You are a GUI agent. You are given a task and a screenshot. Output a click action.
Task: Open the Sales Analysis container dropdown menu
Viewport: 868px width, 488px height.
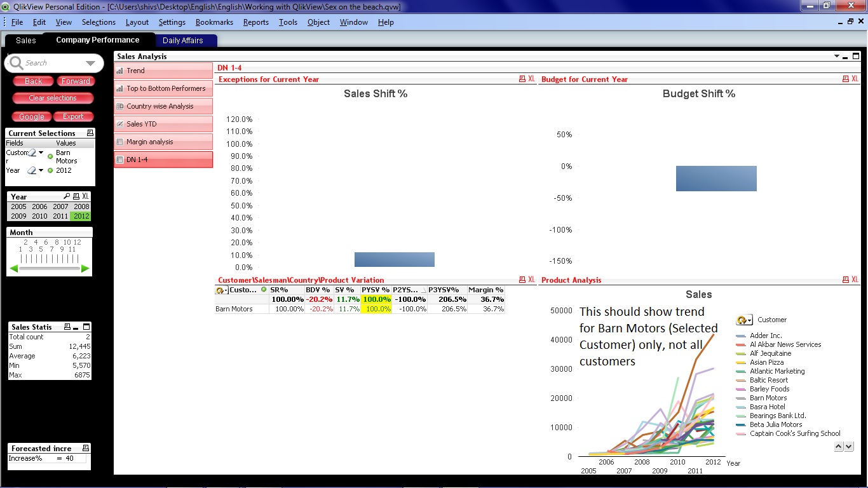tap(837, 57)
